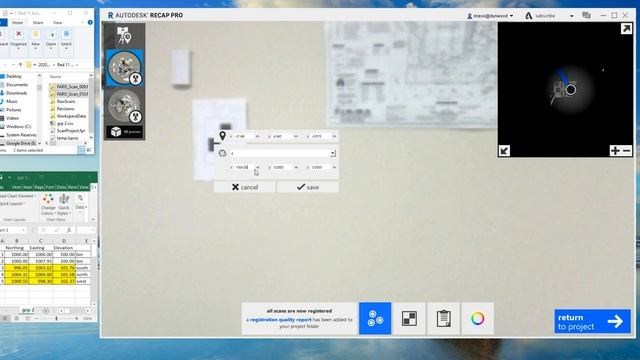The height and width of the screenshot is (360, 640).
Task: Toggle checkbox for Revisions folder
Action: pos(52,109)
